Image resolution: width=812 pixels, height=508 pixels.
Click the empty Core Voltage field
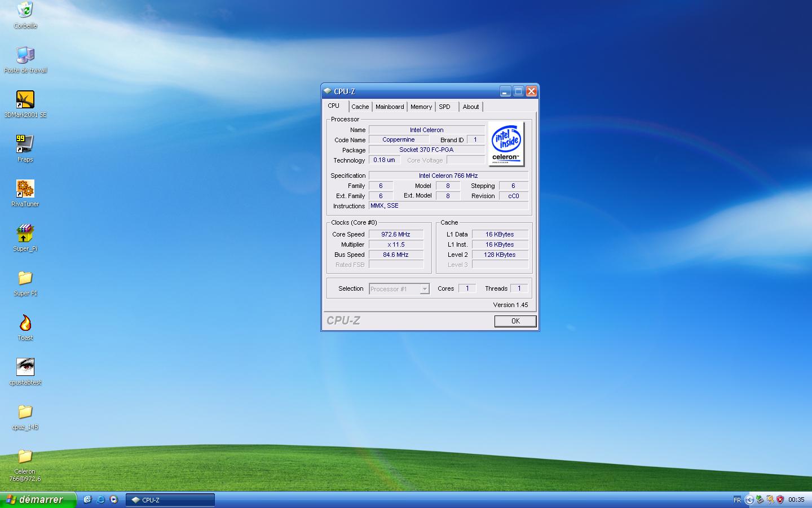click(x=466, y=160)
